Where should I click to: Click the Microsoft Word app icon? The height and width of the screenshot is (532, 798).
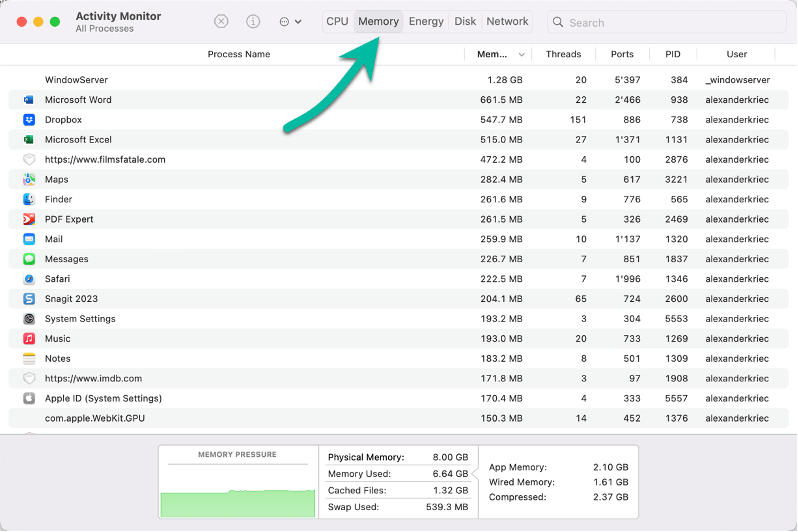tap(29, 100)
